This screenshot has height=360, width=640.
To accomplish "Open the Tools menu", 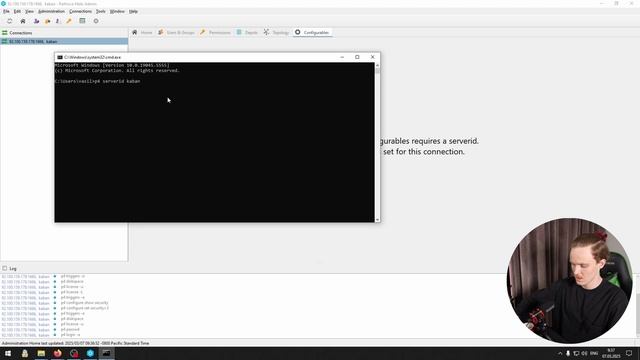I will (101, 11).
